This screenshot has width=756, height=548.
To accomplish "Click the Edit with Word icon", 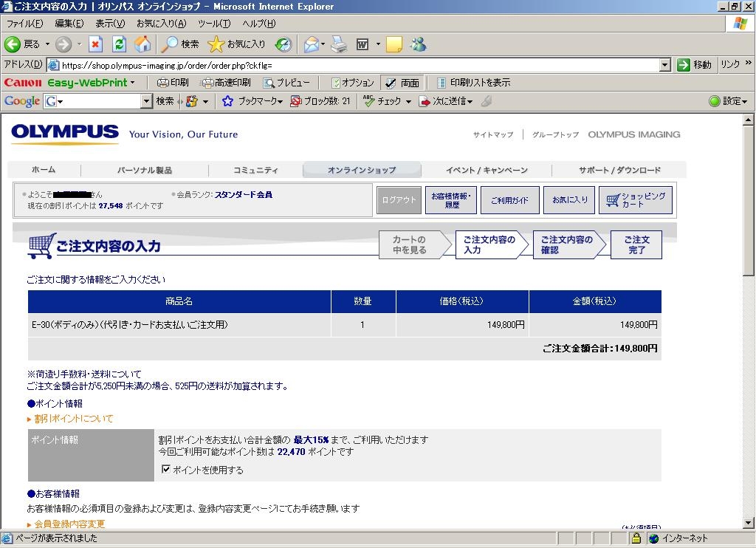I will coord(362,44).
